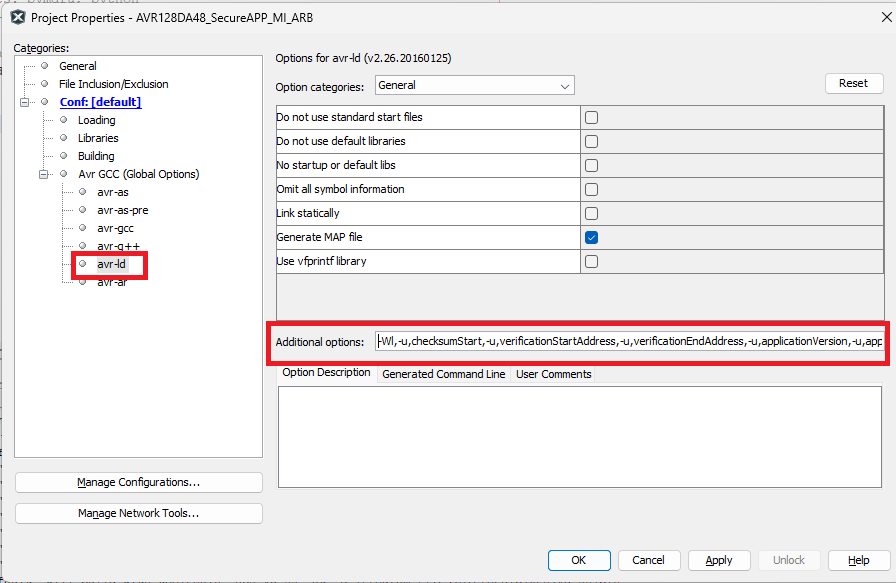Open the User Comments tab
The image size is (896, 583).
(x=553, y=374)
